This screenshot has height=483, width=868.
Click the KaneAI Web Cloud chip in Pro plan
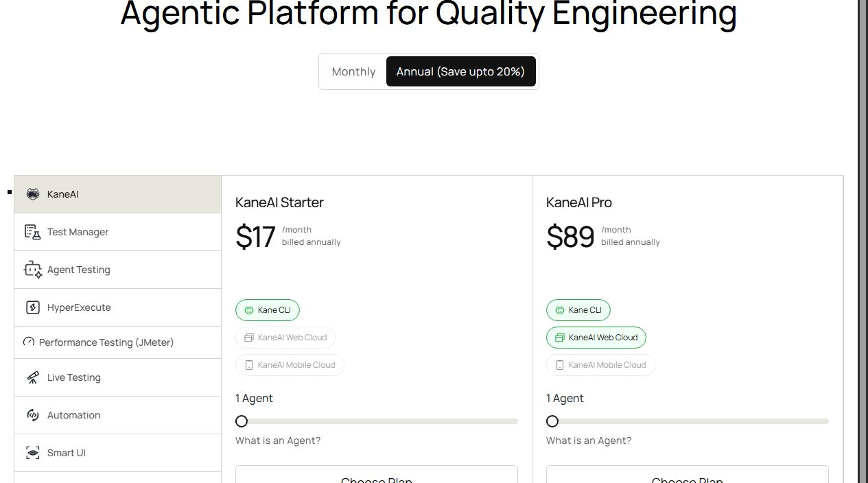coord(596,338)
